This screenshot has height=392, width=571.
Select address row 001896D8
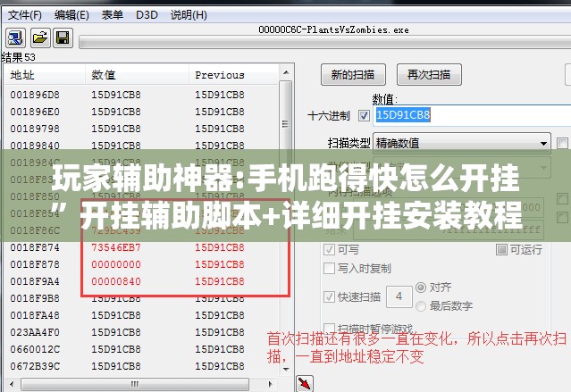coord(141,95)
